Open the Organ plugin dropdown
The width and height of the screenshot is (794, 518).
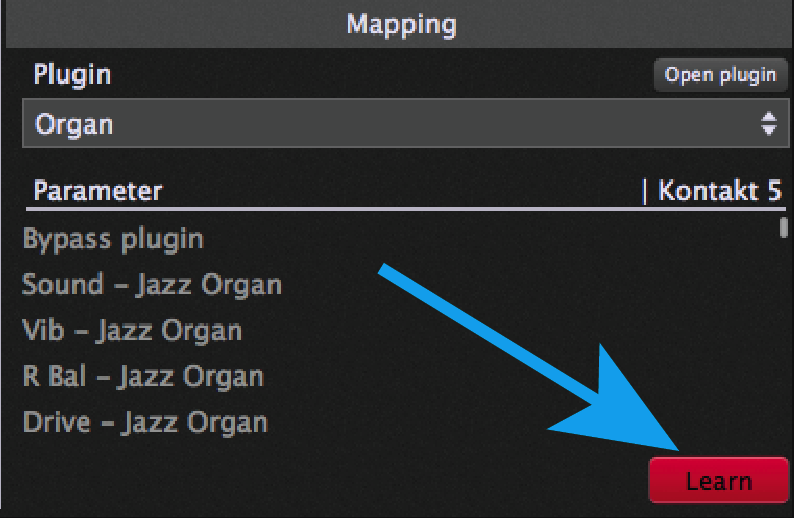point(405,124)
